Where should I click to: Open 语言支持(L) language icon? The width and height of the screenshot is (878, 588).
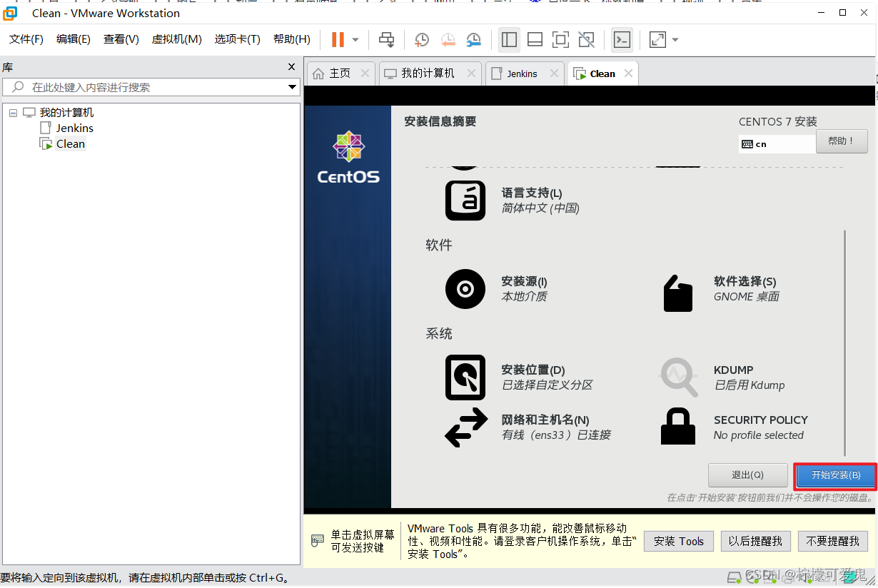click(x=465, y=201)
